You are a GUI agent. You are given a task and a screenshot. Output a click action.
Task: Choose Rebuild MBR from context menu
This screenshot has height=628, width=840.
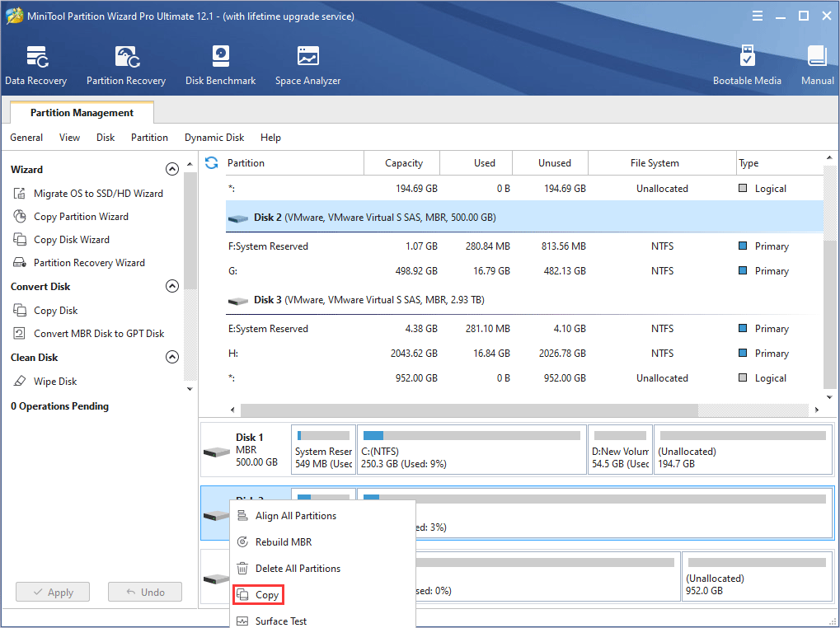point(283,542)
